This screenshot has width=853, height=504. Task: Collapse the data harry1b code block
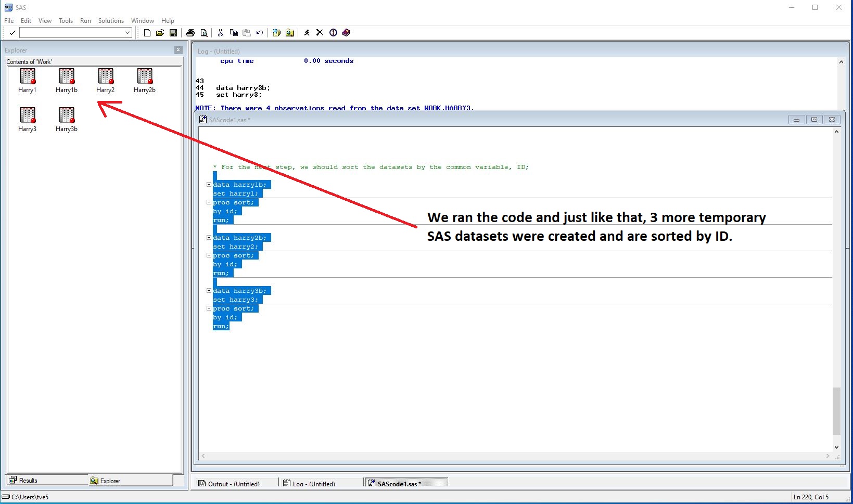coord(209,185)
